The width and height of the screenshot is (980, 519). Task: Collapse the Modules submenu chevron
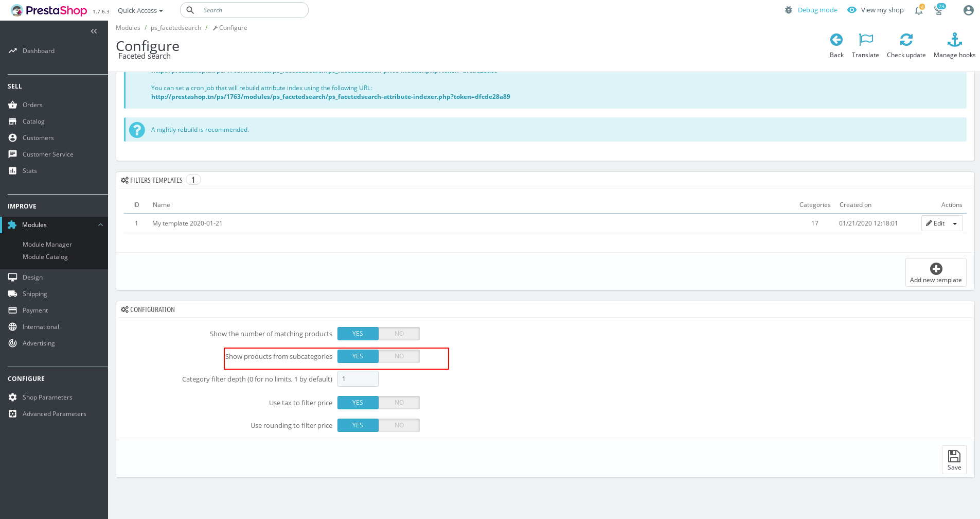coord(100,225)
